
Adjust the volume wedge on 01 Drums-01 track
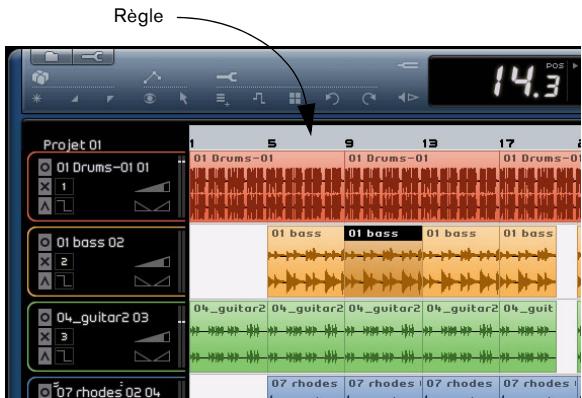coord(152,187)
